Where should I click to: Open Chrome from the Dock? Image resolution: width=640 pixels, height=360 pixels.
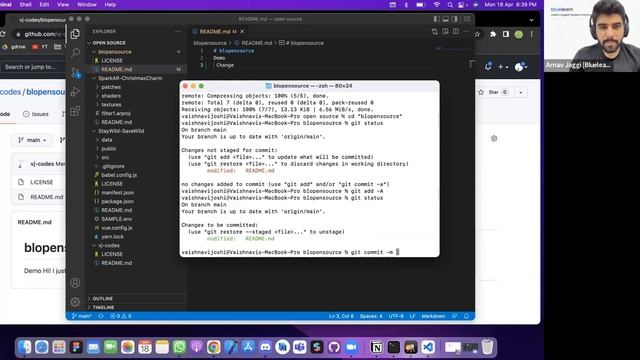213,347
